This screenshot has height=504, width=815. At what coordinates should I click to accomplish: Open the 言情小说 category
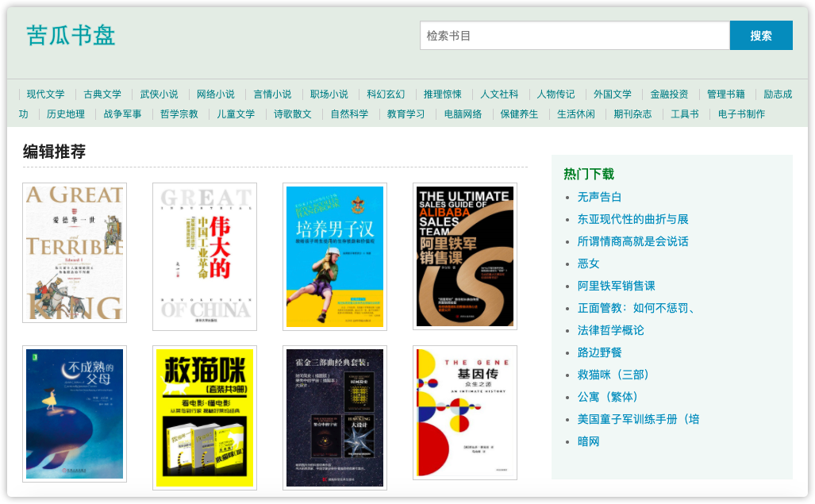(272, 94)
